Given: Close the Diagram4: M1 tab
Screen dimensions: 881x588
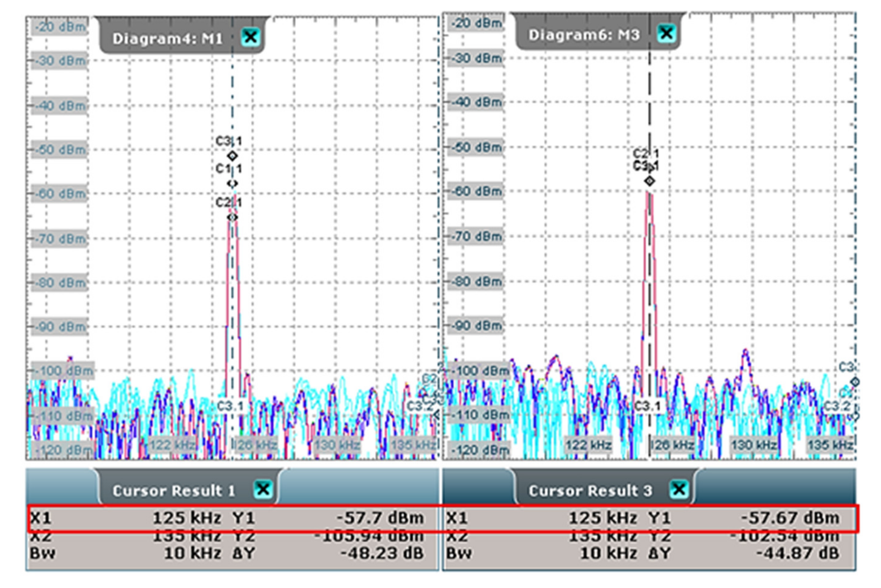Looking at the screenshot, I should click(251, 37).
